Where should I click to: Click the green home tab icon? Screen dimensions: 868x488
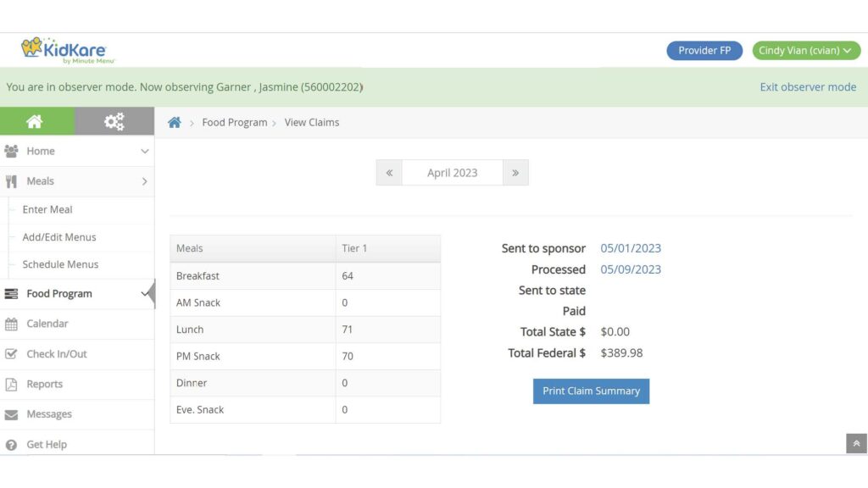34,121
